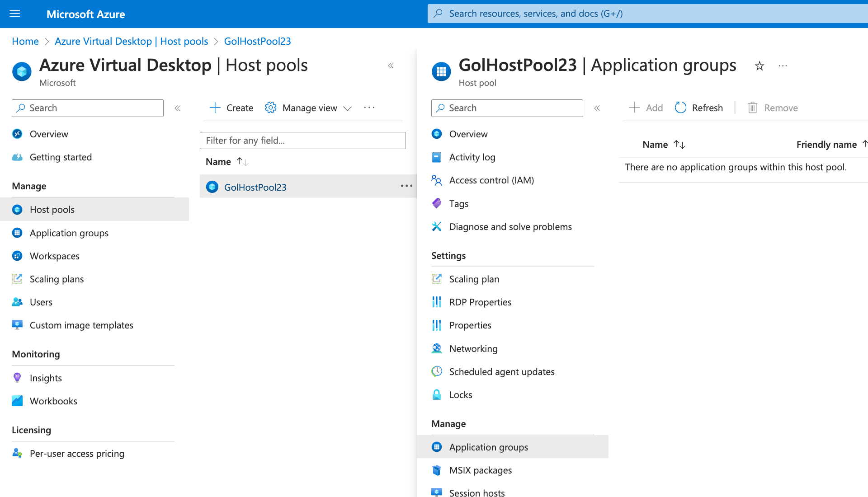Click Overview icon in Azure Virtual Desktop menu
Viewport: 868px width, 497px height.
[x=17, y=134]
